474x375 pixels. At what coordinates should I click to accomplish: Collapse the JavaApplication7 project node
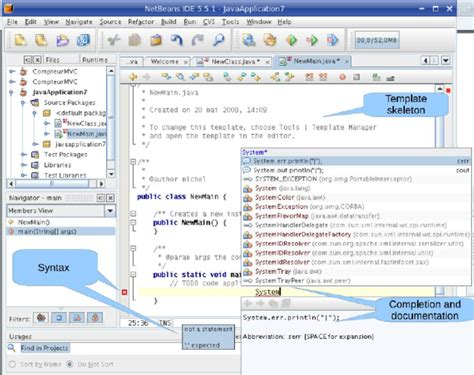point(12,92)
